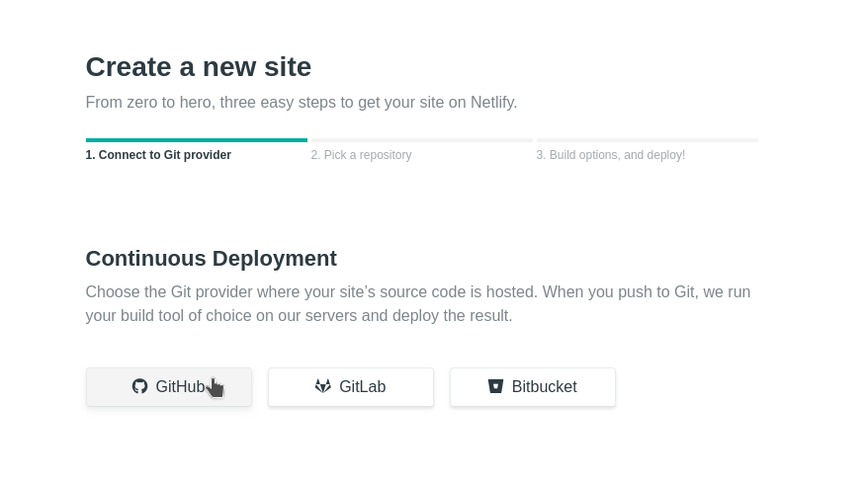This screenshot has width=868, height=482.
Task: Connect using the GitHub button
Action: pos(169,387)
